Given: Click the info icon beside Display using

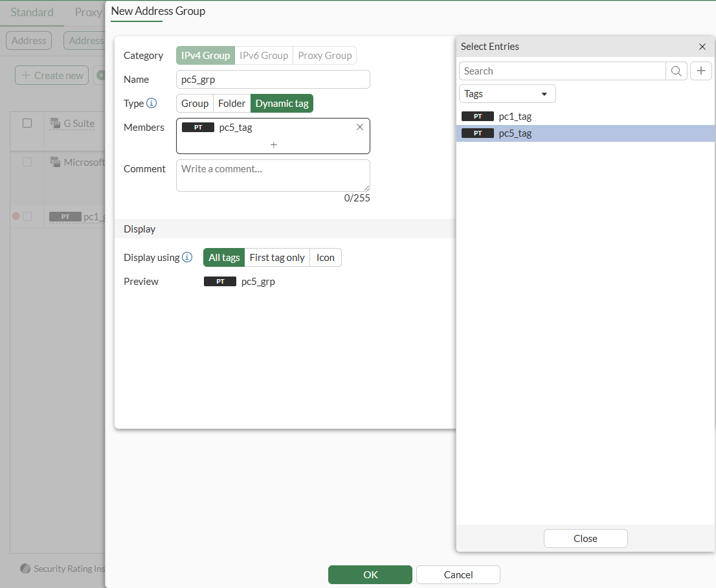Looking at the screenshot, I should (x=187, y=257).
